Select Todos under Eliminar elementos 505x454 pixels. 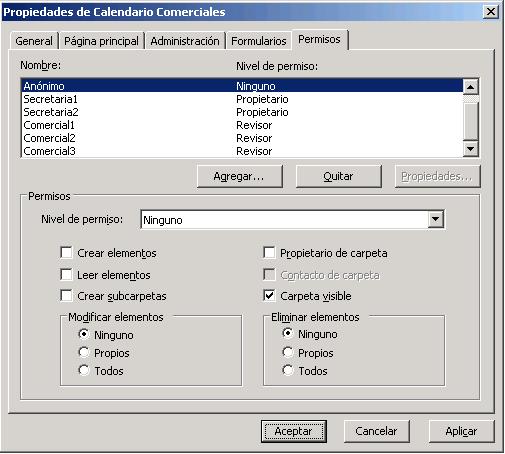287,370
